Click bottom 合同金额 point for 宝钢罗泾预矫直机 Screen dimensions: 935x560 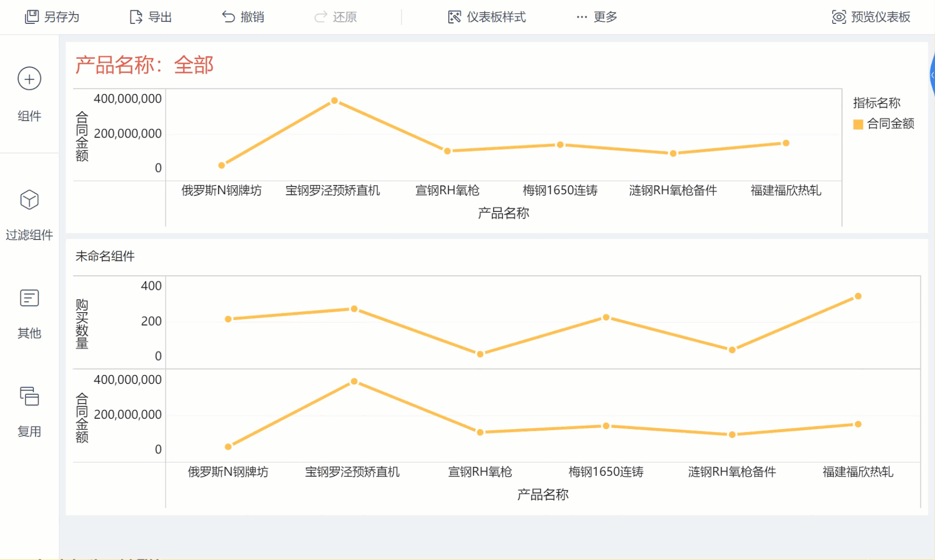coord(354,381)
